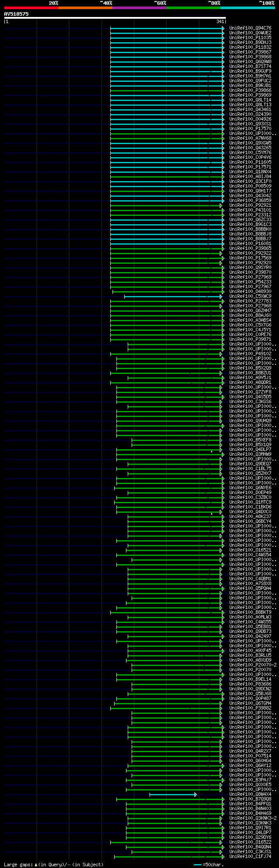Select the UniRef100_P07514 label

click(x=250, y=756)
